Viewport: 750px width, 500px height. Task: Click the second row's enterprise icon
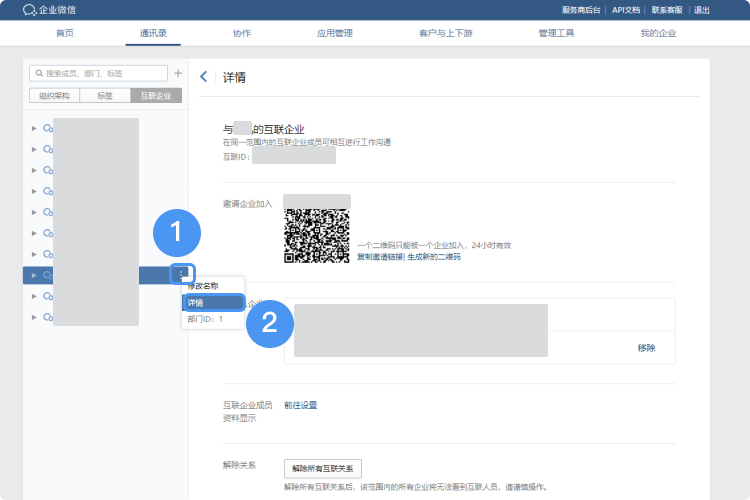[x=48, y=149]
